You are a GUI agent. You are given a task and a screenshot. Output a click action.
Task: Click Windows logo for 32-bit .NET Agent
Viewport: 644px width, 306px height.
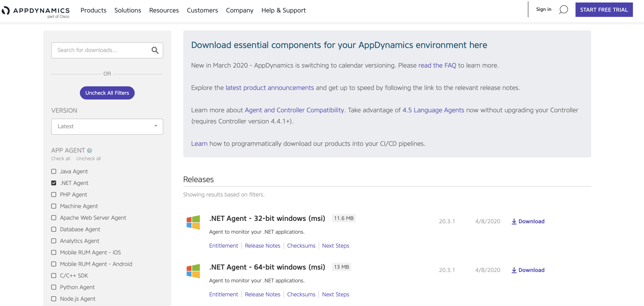coord(193,222)
